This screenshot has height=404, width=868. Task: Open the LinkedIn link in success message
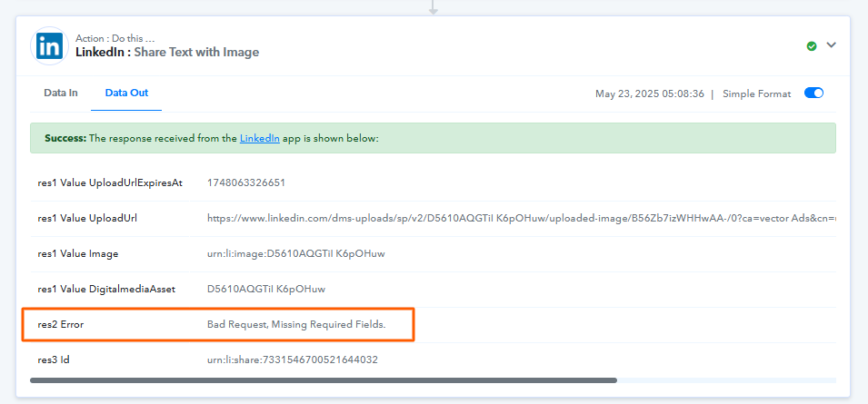(260, 138)
